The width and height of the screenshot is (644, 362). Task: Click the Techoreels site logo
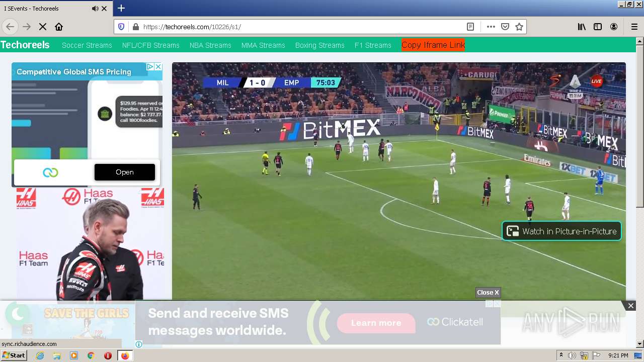[25, 45]
